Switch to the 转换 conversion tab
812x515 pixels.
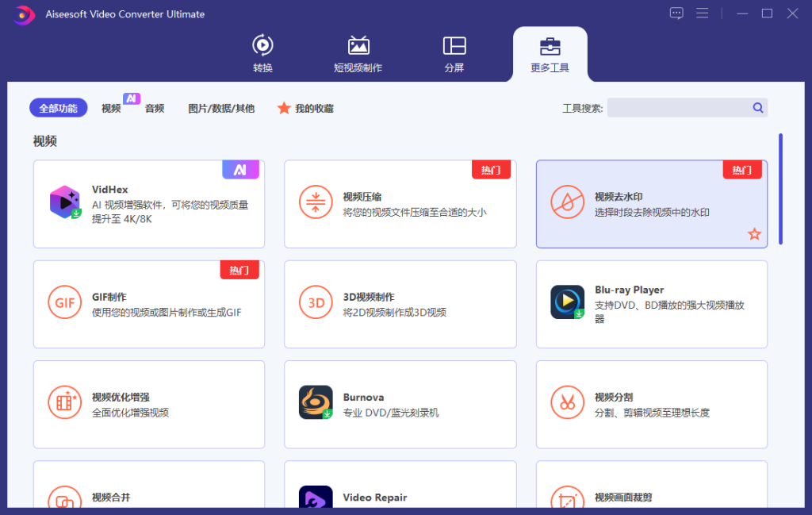point(262,52)
